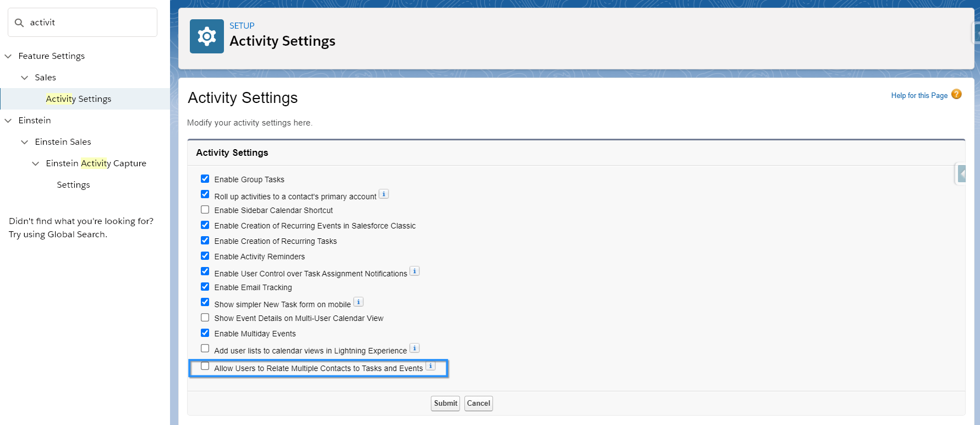Click info icon beside Roll up activities
Screen dimensions: 980x425
[x=384, y=194]
